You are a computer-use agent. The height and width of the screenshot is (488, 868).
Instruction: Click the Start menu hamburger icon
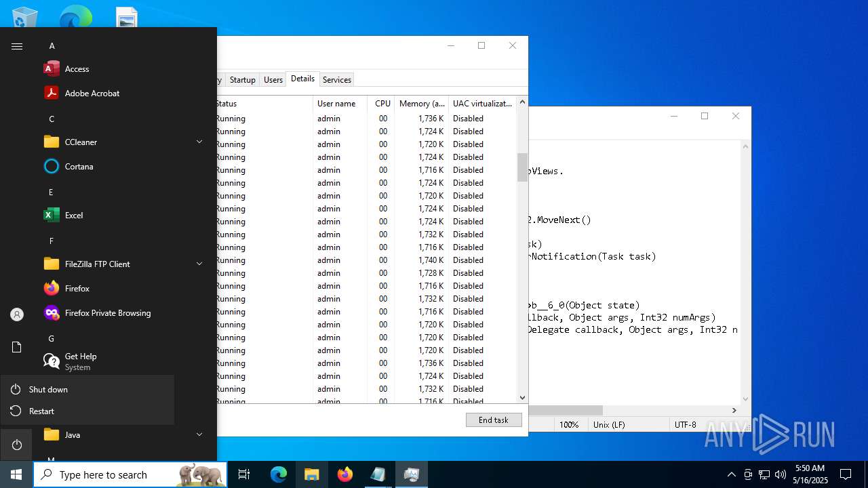tap(17, 46)
